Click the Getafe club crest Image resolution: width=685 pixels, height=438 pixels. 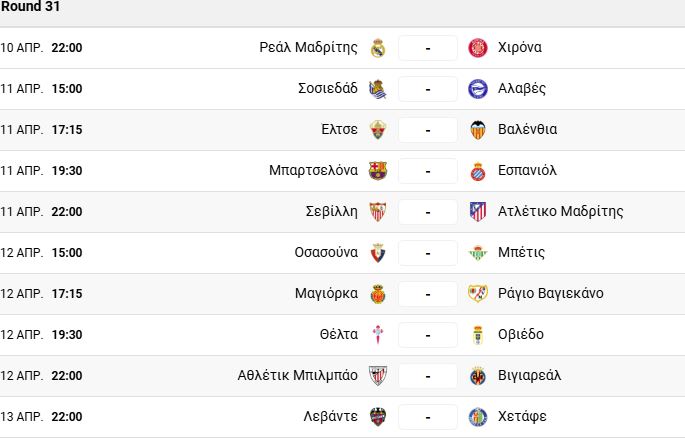coord(477,417)
